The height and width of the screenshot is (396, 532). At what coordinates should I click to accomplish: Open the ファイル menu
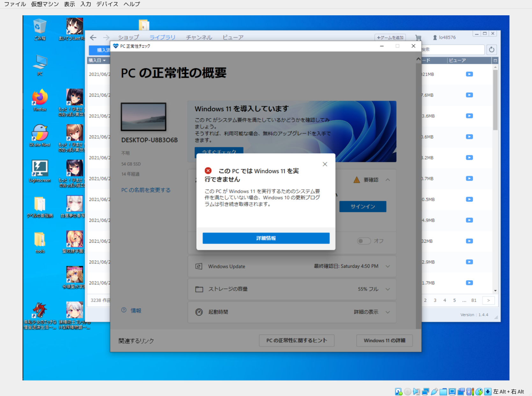tap(15, 4)
